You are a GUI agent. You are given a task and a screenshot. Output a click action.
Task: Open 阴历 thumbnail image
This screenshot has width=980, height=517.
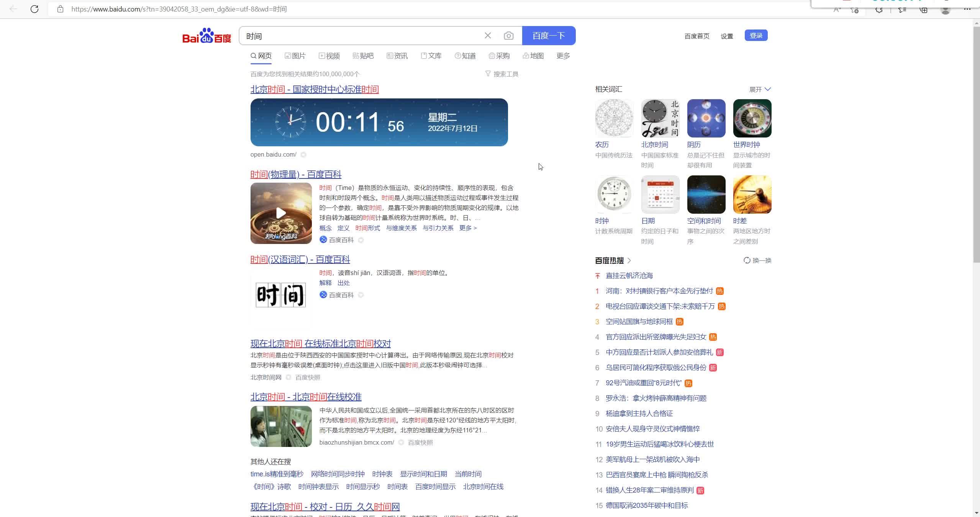click(706, 118)
